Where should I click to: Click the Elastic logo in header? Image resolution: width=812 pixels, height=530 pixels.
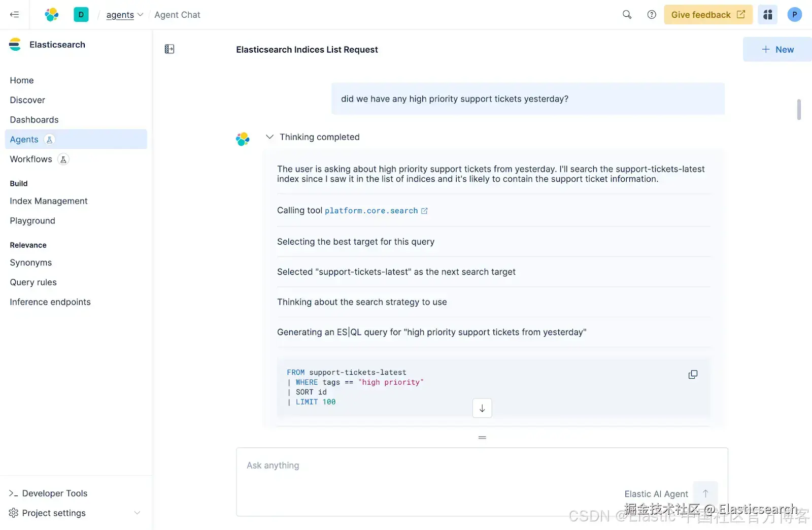pyautogui.click(x=52, y=15)
